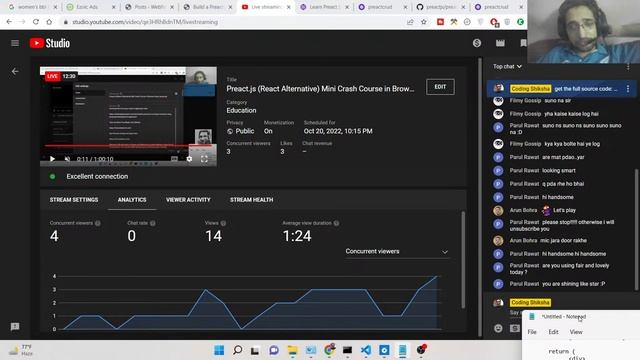Open the Viewer Activity tab
The image size is (640, 360).
tap(188, 200)
